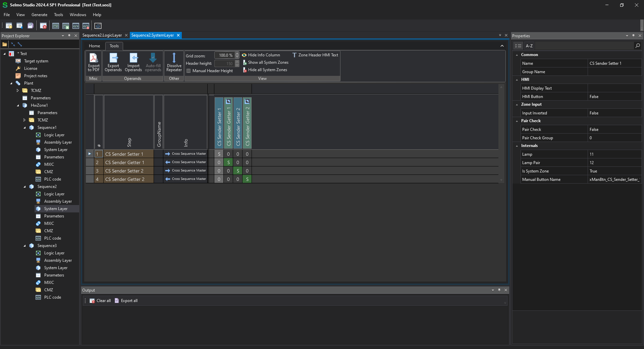Click the Pair Check Group value field
The height and width of the screenshot is (349, 644).
(614, 138)
